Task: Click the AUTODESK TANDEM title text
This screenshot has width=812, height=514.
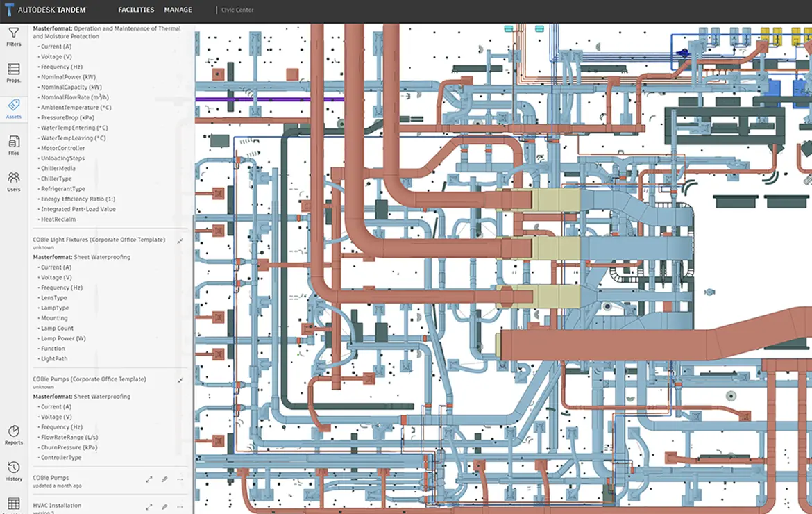Action: [x=52, y=10]
